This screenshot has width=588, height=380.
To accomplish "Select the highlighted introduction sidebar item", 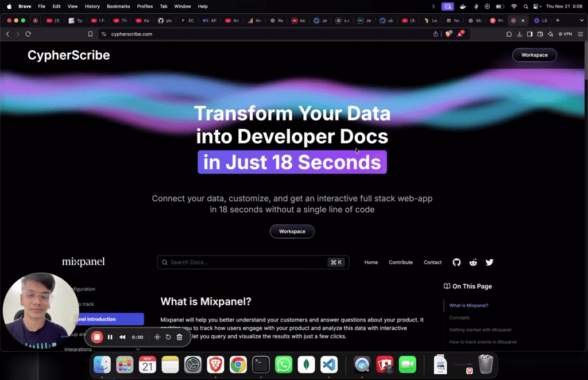I will coord(110,319).
